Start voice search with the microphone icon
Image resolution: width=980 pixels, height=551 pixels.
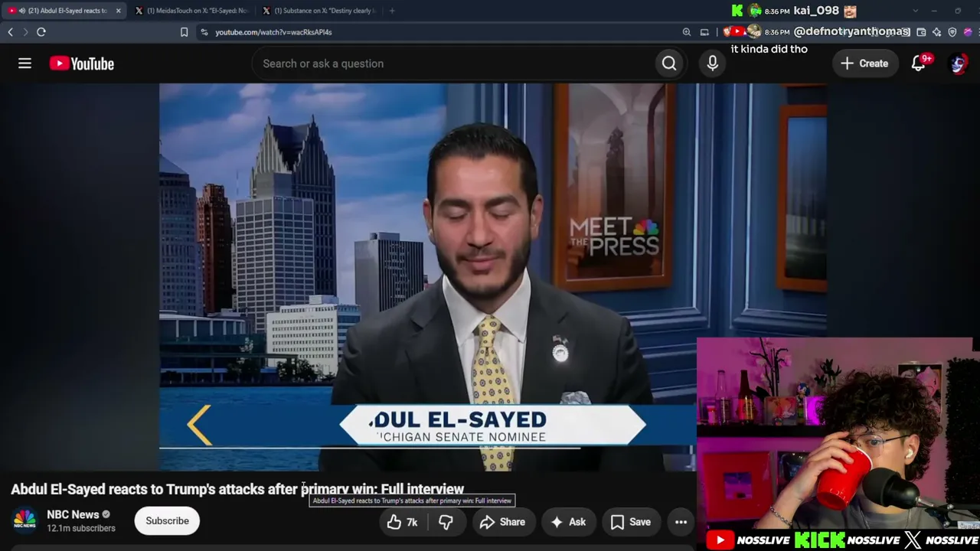[x=713, y=64]
